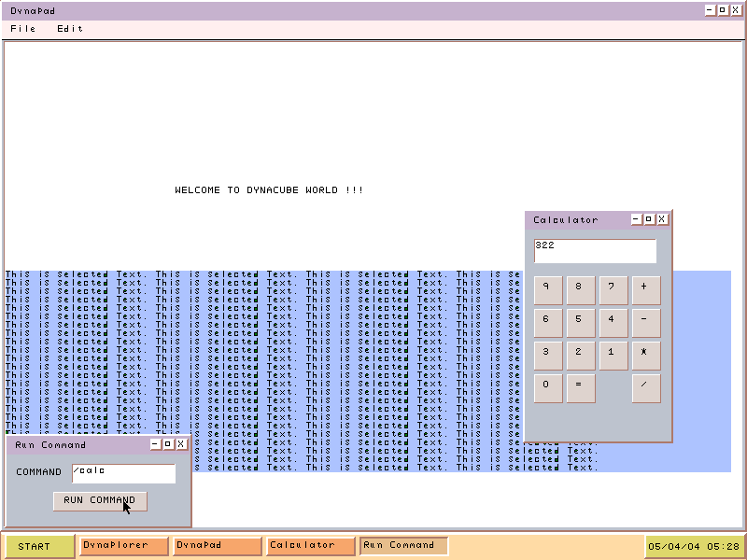Open the File menu in DynaPad

(22, 29)
